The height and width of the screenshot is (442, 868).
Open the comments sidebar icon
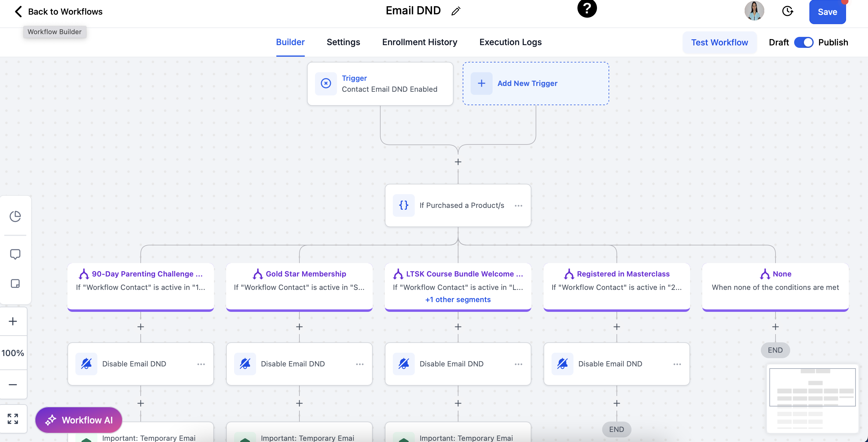click(15, 254)
